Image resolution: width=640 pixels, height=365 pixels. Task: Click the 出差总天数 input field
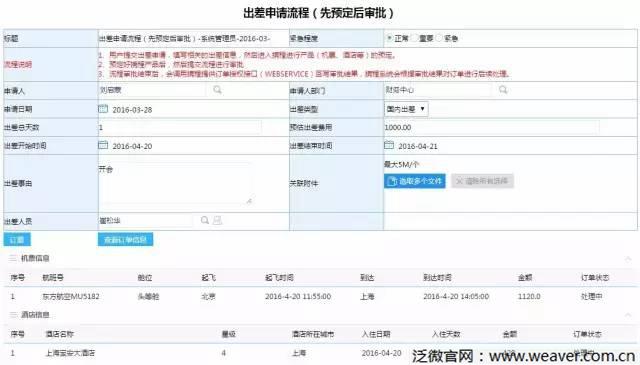coord(180,127)
